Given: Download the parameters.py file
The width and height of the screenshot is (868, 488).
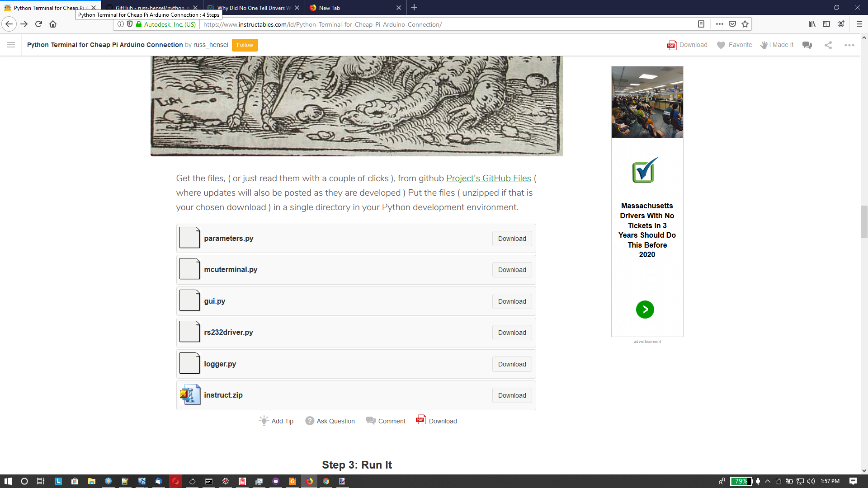Looking at the screenshot, I should (512, 239).
